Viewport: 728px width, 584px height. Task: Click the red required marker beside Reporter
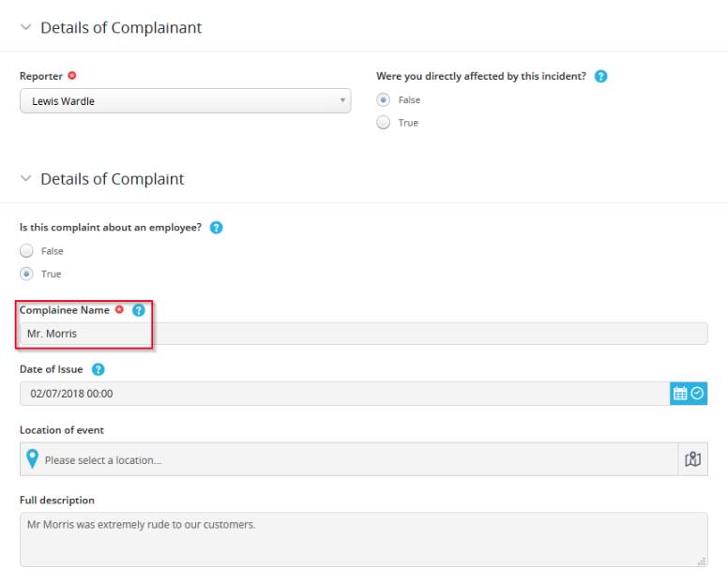coord(72,75)
